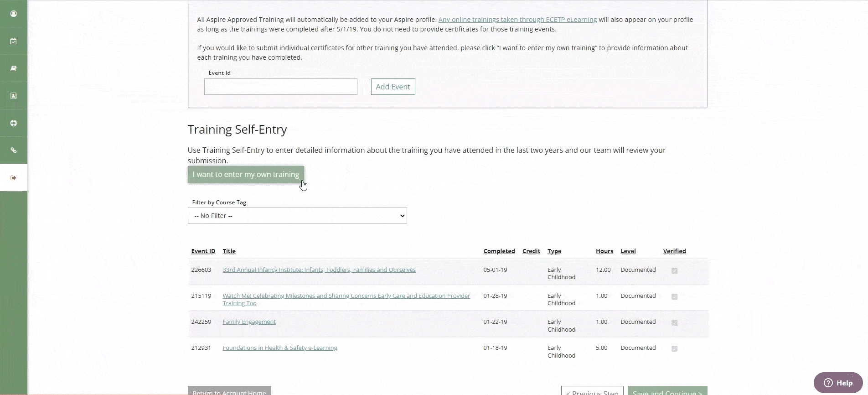The height and width of the screenshot is (395, 868).
Task: Open the user profile sidebar icon
Action: pos(14,14)
